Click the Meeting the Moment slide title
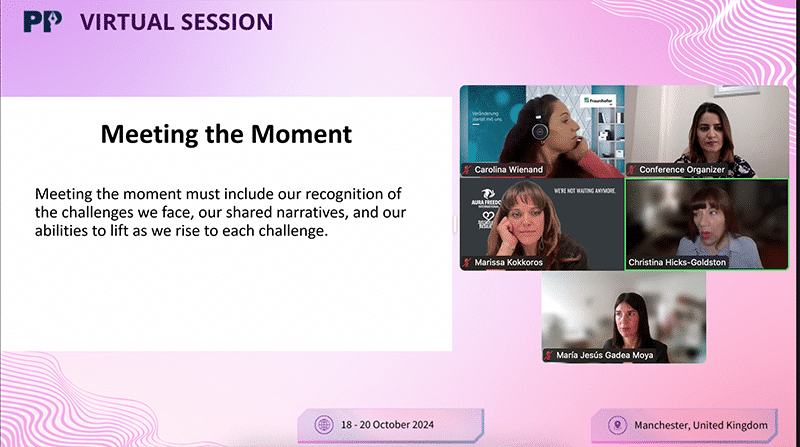Viewport: 800px width, 447px height. [226, 133]
